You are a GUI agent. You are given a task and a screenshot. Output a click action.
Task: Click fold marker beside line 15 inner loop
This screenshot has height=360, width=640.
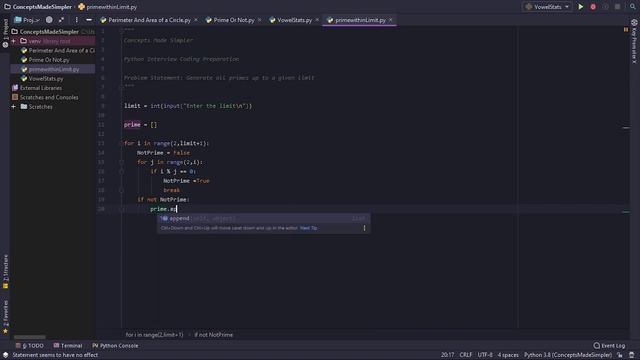[121, 162]
